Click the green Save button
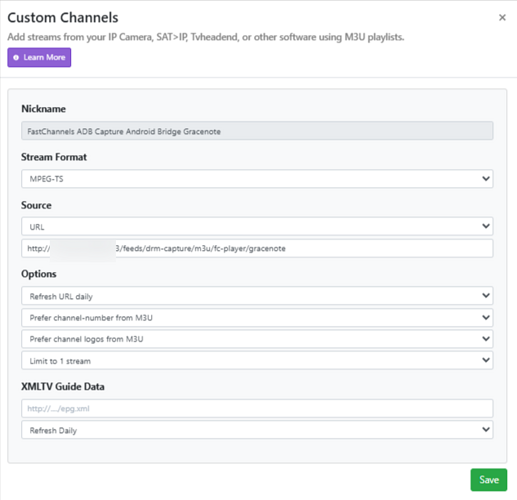The image size is (517, 500). 489,480
